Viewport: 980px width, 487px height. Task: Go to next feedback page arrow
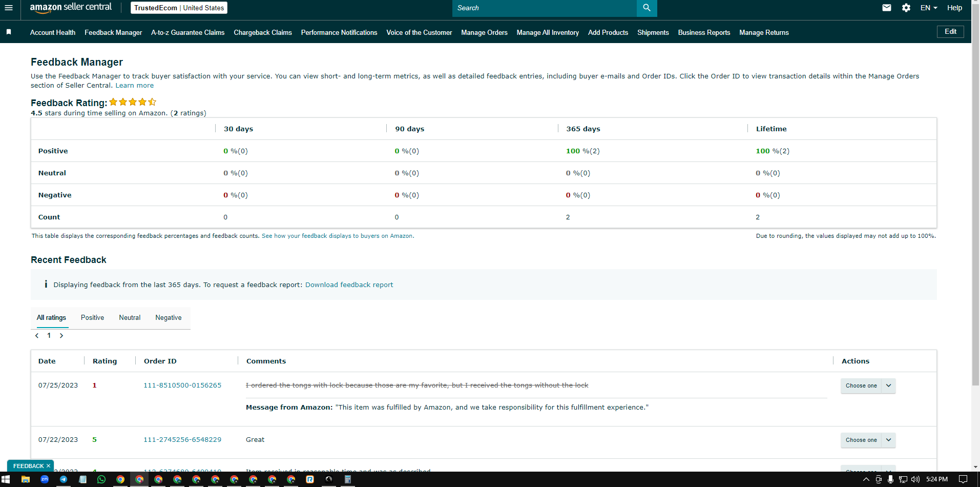point(61,336)
